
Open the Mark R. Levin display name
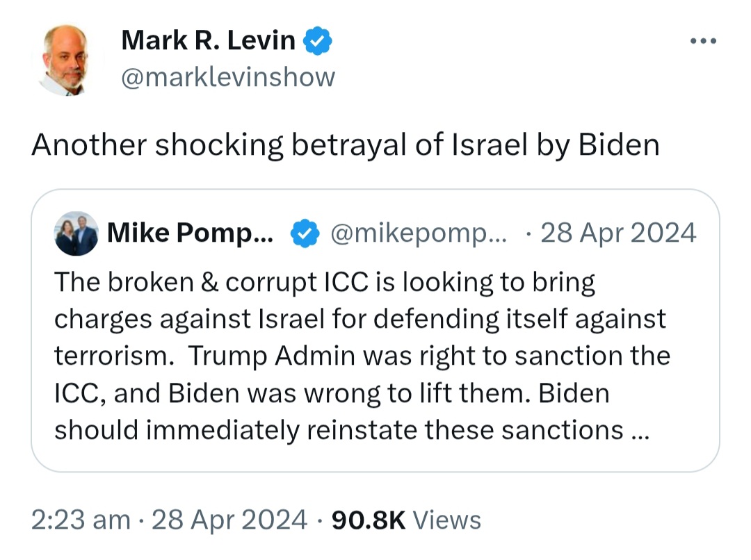point(209,40)
